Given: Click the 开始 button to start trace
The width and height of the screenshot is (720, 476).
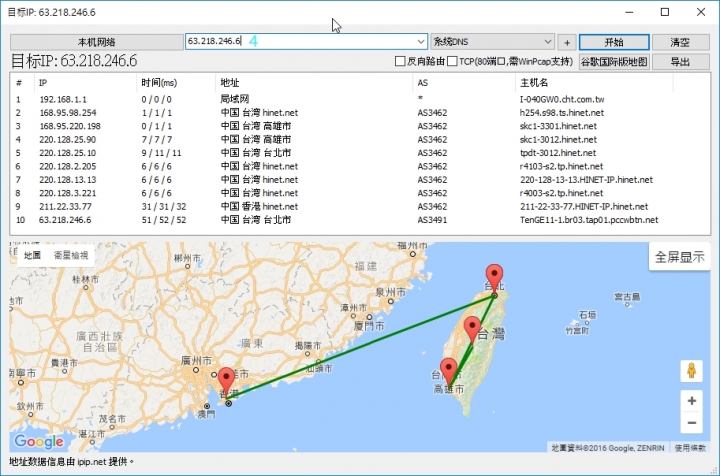Looking at the screenshot, I should 614,42.
